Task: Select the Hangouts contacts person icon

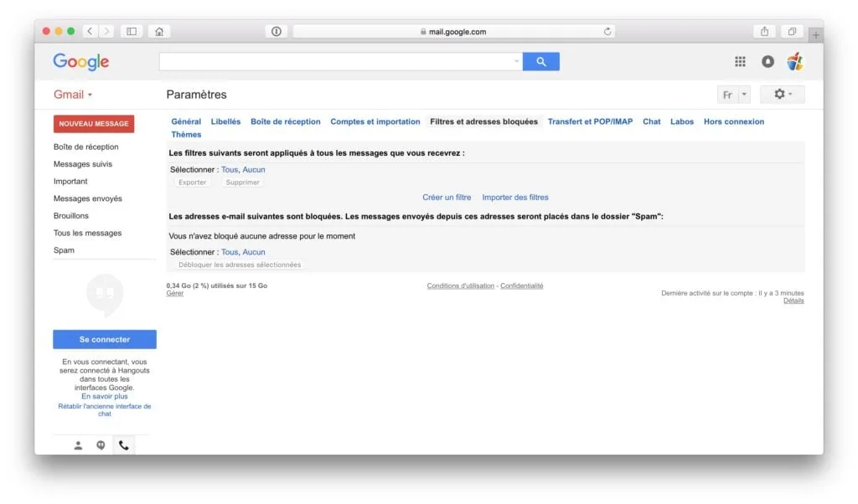Action: click(78, 445)
